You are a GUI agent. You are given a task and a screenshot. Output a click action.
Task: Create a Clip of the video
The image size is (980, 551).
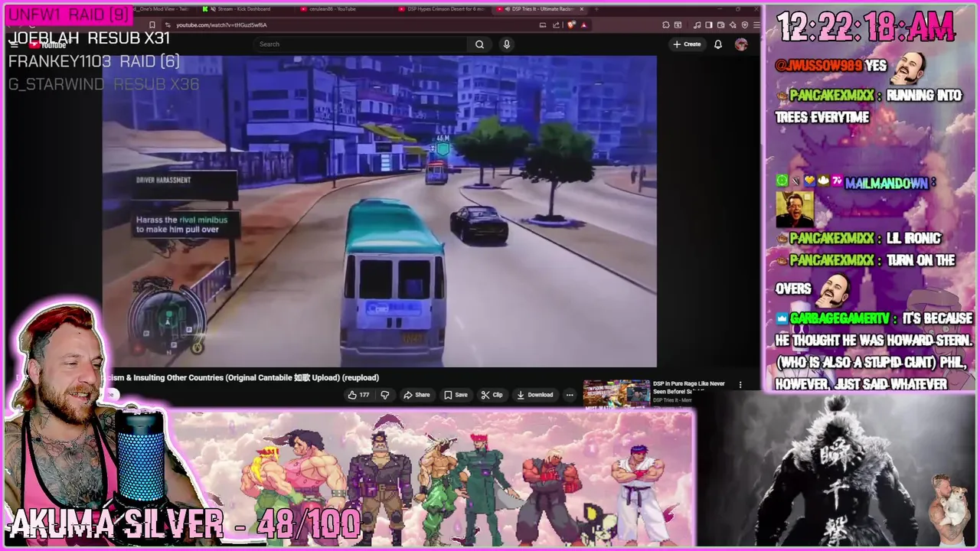(x=492, y=395)
